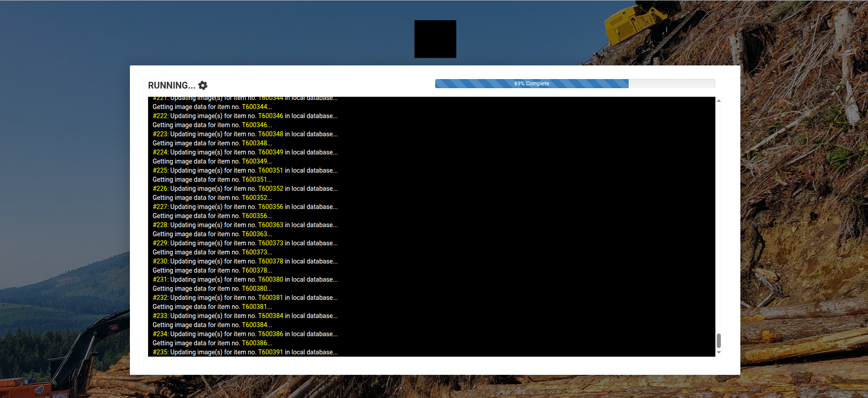Click log line #231 for item T600380
The image size is (868, 398).
(245, 279)
